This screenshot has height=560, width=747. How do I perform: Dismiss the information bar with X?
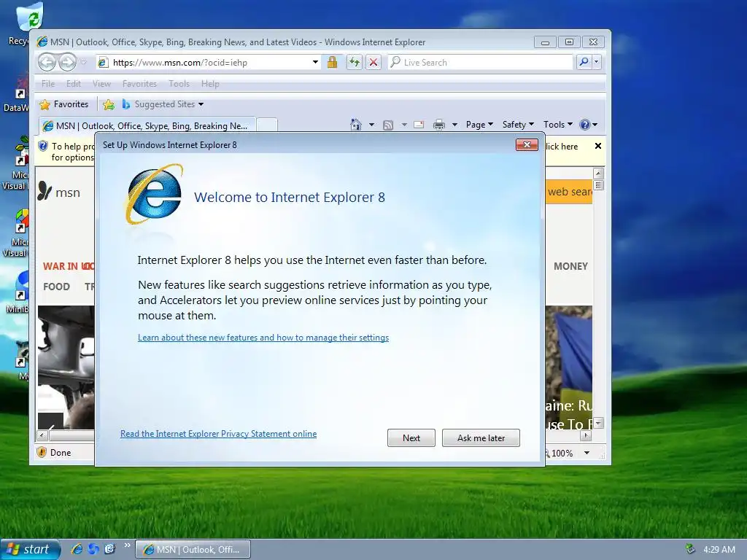coord(598,146)
